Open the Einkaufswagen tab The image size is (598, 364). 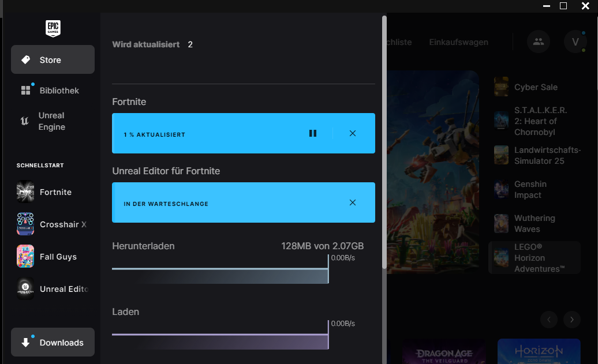point(458,42)
